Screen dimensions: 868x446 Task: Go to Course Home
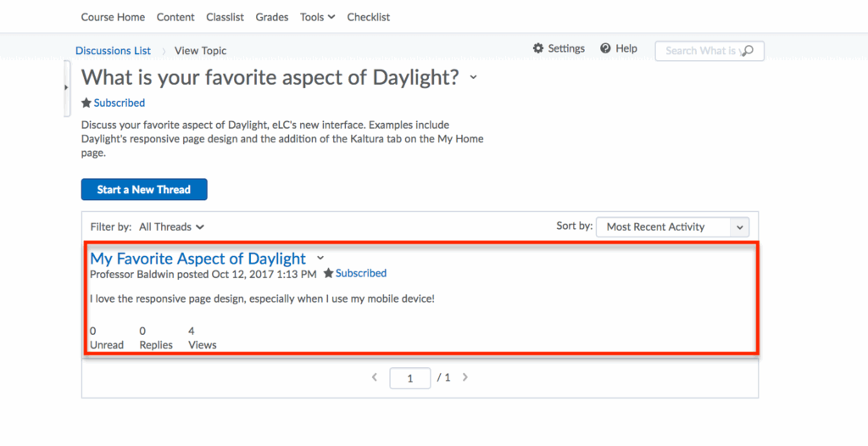click(x=113, y=17)
